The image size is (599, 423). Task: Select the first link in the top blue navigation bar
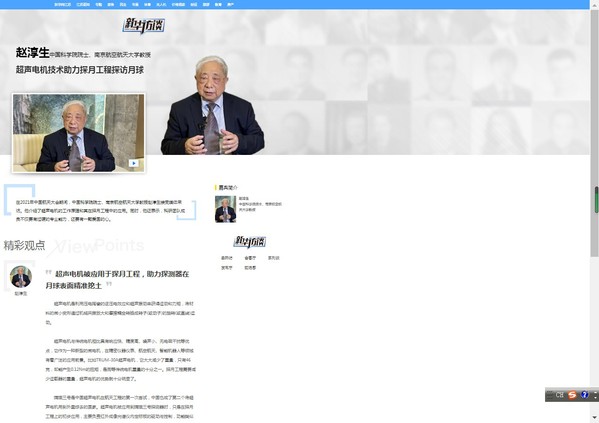click(x=62, y=5)
